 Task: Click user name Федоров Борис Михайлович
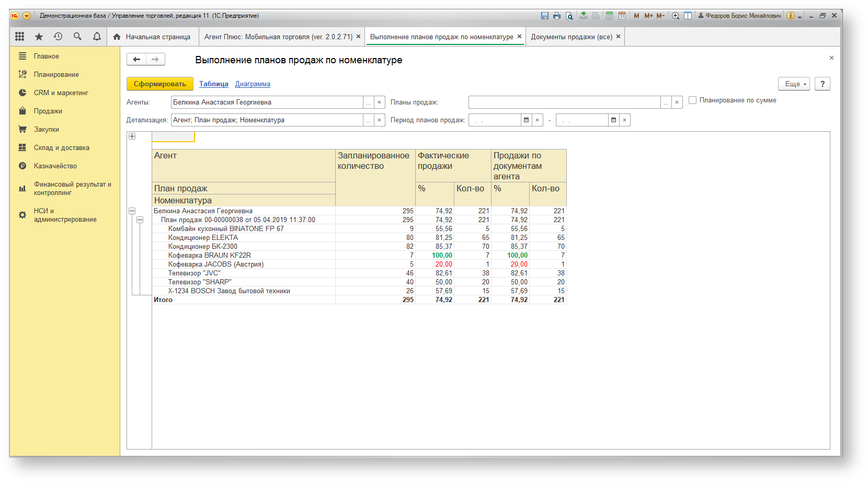739,16
